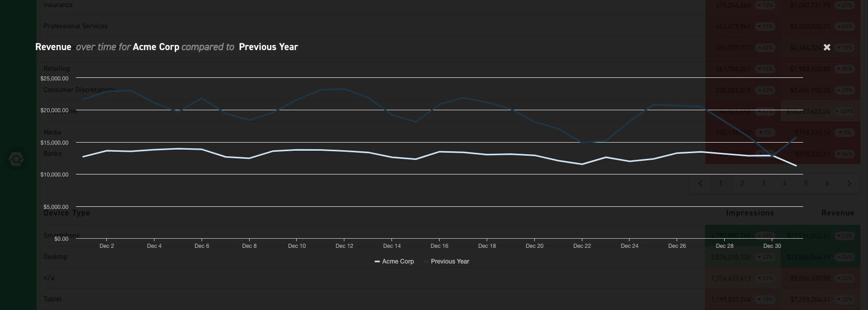868x310 pixels.
Task: Toggle Acme Corp series in chart legend
Action: click(394, 261)
